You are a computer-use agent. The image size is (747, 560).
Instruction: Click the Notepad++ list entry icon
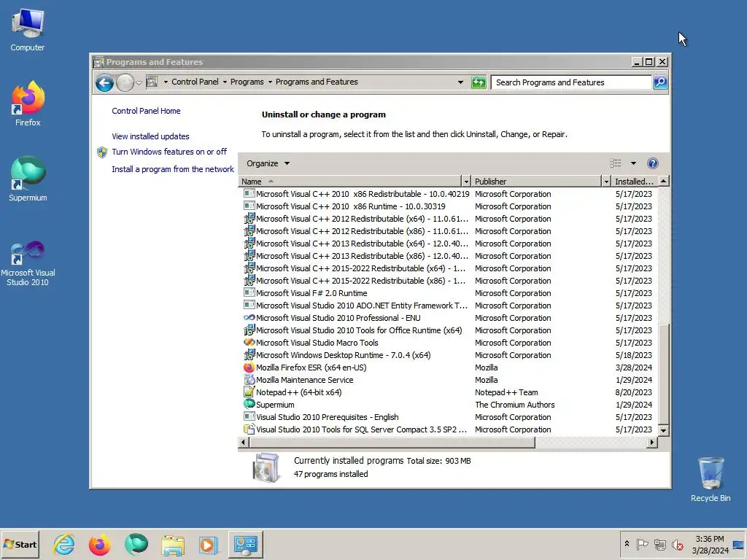tap(249, 392)
